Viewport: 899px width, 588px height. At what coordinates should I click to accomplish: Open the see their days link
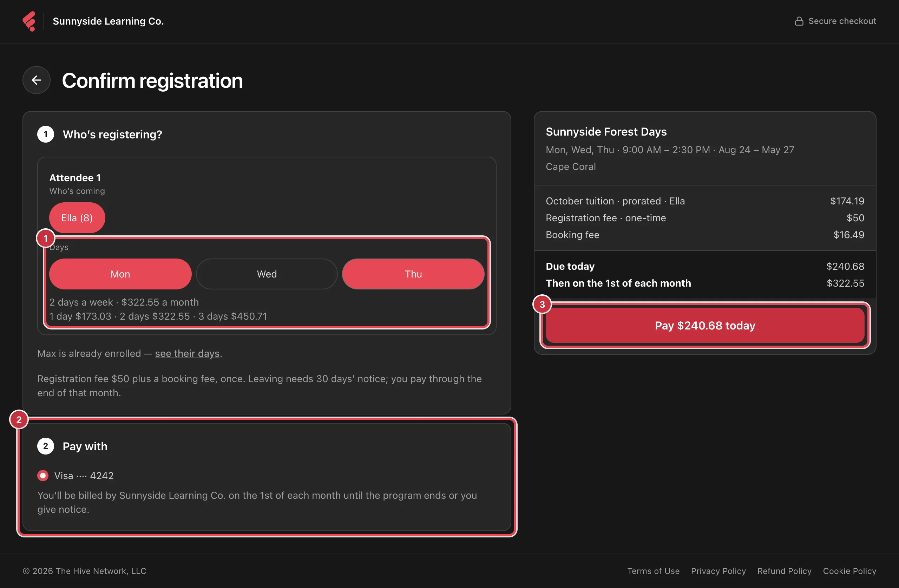tap(188, 353)
